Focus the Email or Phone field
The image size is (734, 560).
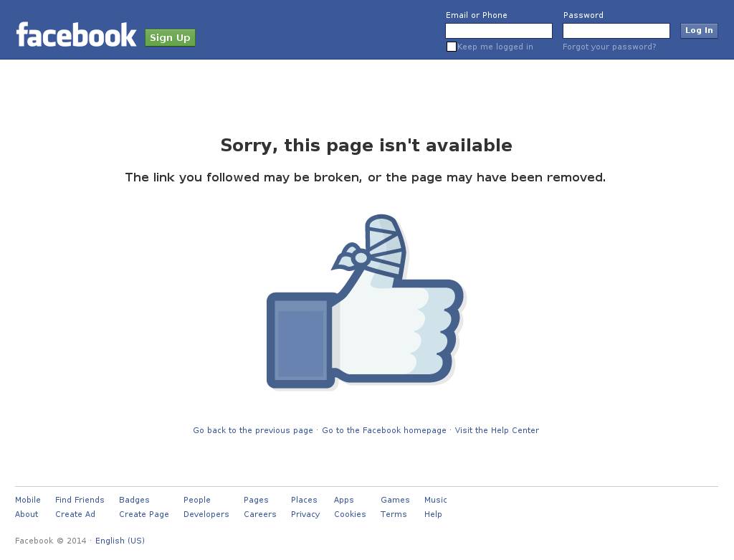[x=499, y=31]
